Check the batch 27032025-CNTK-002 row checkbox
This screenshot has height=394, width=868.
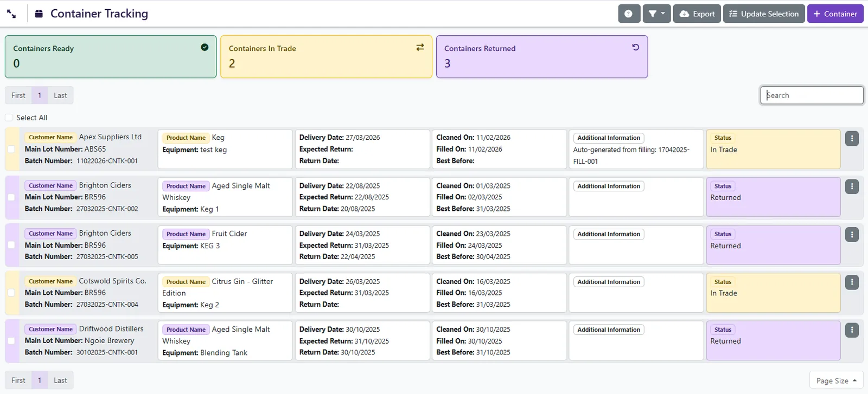[11, 197]
